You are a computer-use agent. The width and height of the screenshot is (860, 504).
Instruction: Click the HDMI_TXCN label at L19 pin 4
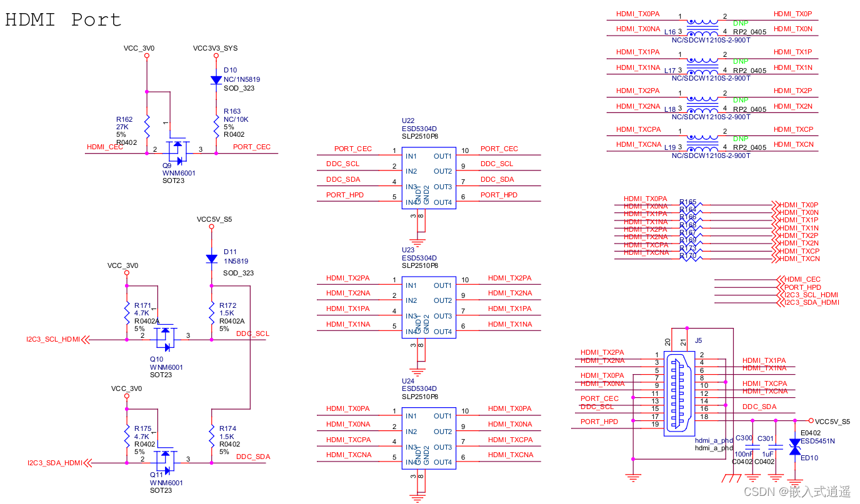tap(793, 144)
